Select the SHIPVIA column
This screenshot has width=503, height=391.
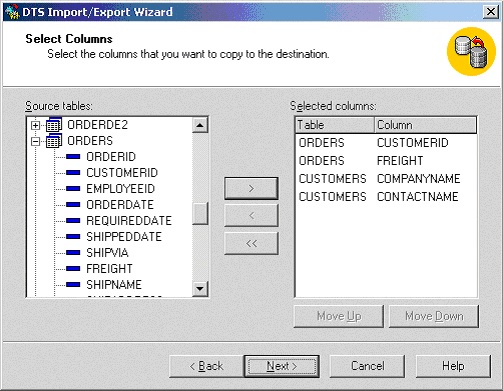107,253
